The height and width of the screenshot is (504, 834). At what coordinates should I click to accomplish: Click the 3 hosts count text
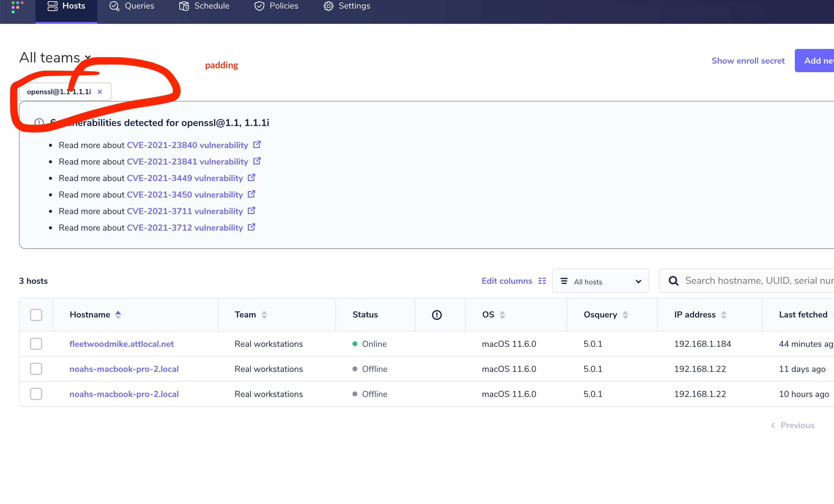point(33,281)
